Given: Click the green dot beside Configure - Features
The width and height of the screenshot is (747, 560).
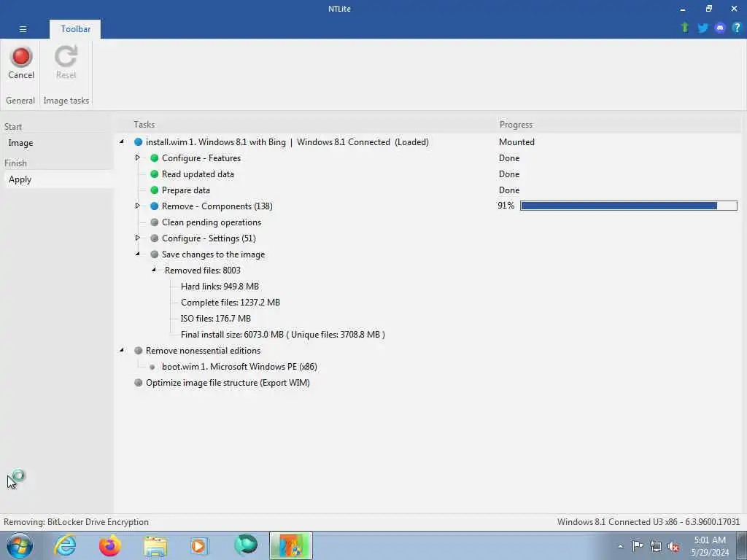Looking at the screenshot, I should pyautogui.click(x=155, y=158).
